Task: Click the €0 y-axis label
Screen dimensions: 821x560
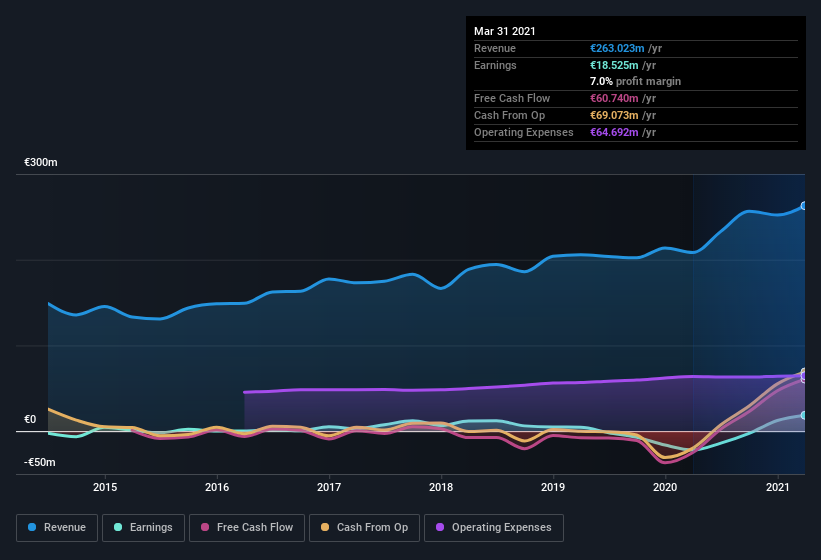Action: coord(30,419)
